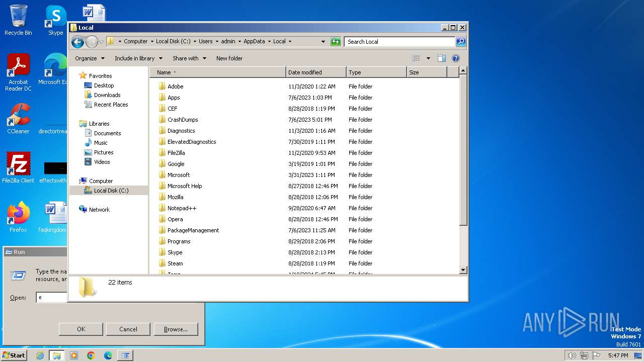Image resolution: width=644 pixels, height=362 pixels.
Task: Go back with the Explorer Back arrow
Action: tap(77, 42)
